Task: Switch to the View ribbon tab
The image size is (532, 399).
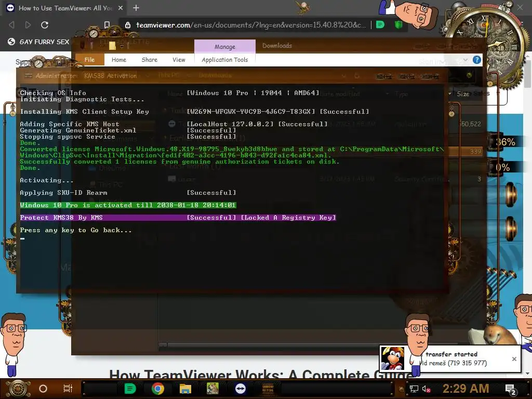Action: click(179, 60)
